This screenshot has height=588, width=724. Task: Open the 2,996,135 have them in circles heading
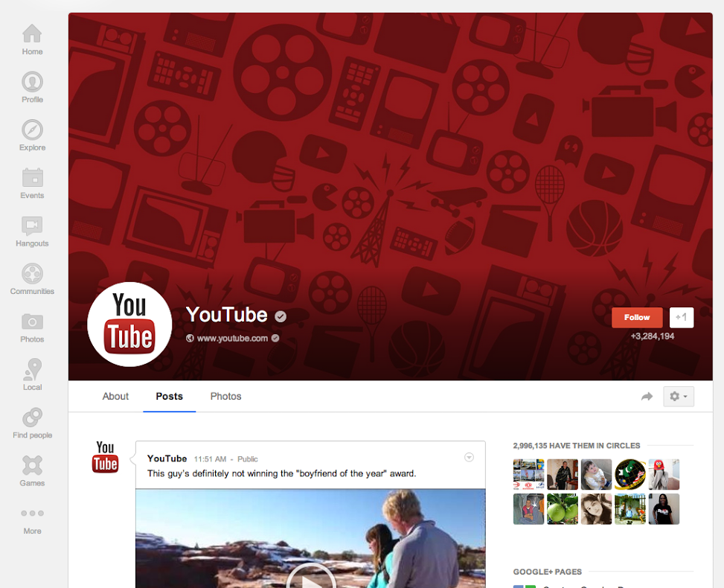tap(576, 446)
